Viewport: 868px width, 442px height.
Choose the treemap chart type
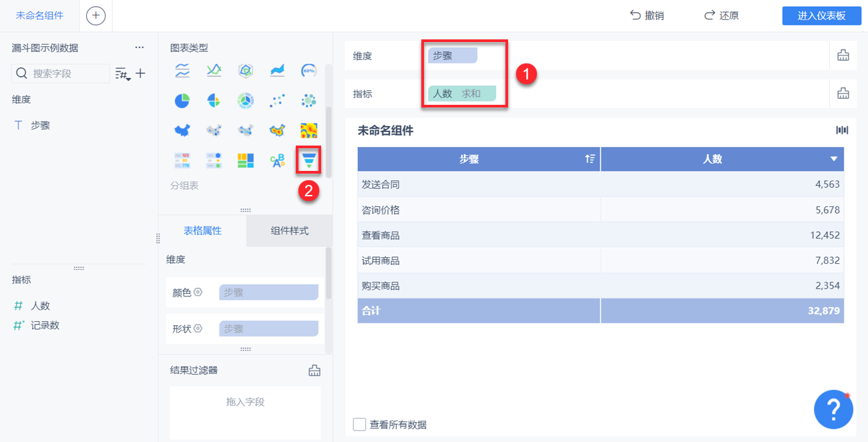point(246,160)
